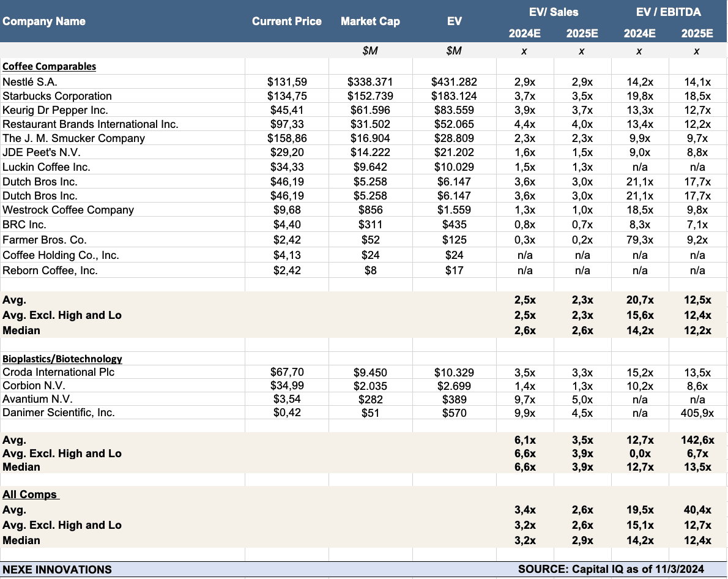The height and width of the screenshot is (579, 728).
Task: Click All Comps 15,1x excl. high-low
Action: click(640, 525)
